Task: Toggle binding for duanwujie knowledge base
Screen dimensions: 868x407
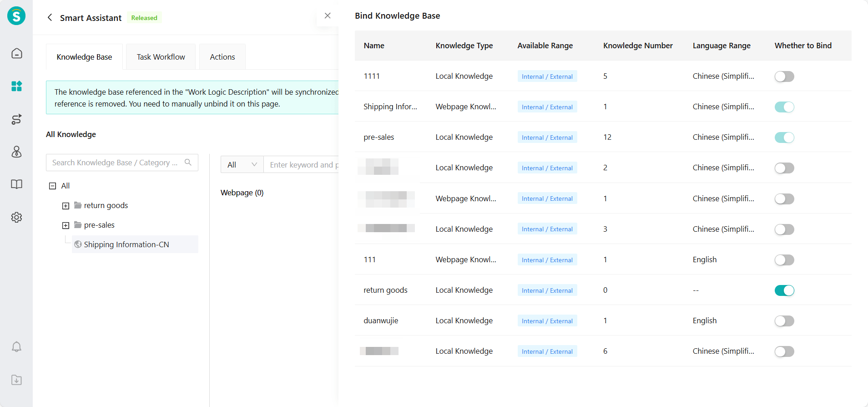Action: [x=784, y=321]
